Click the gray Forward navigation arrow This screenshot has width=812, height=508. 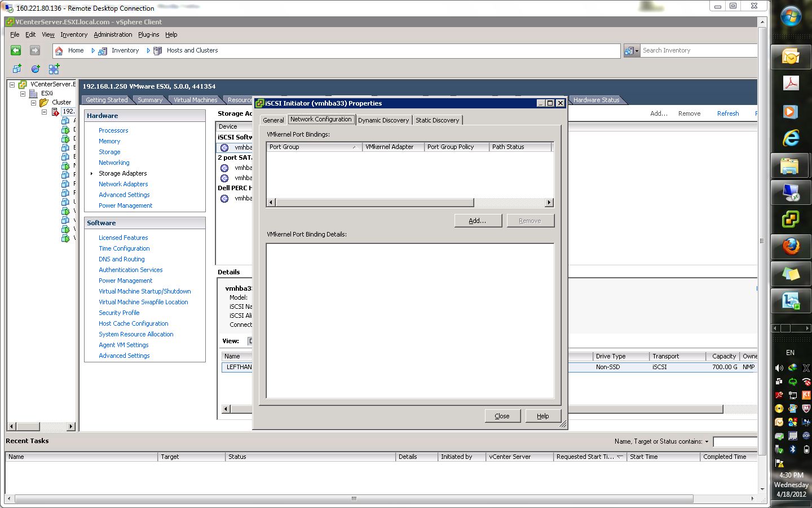click(34, 50)
